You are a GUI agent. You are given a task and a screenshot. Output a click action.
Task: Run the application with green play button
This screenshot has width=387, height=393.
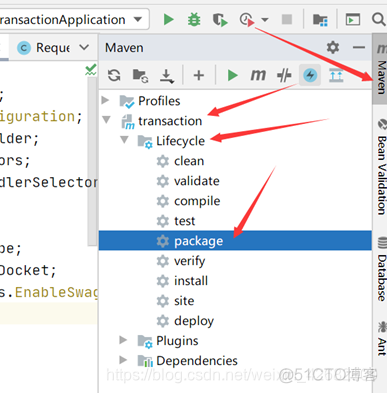[x=169, y=20]
